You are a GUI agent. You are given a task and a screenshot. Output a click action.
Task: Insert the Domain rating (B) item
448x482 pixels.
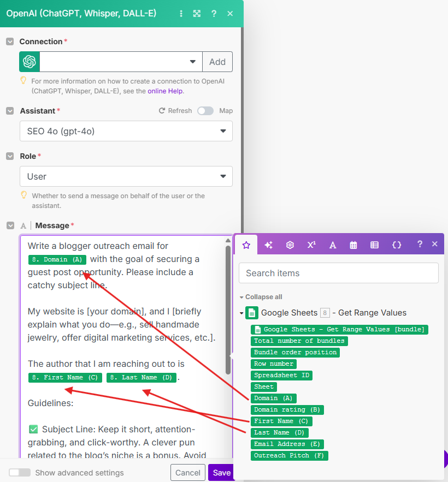287,410
